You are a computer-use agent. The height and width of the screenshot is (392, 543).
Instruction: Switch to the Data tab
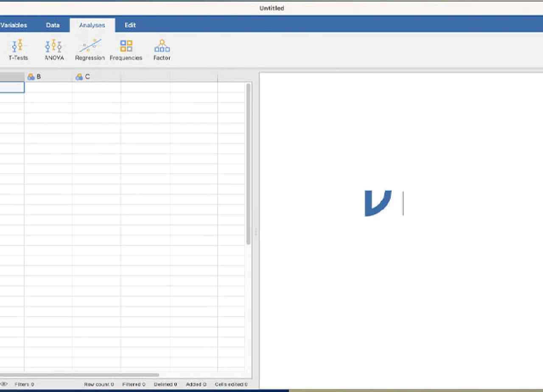pos(53,25)
